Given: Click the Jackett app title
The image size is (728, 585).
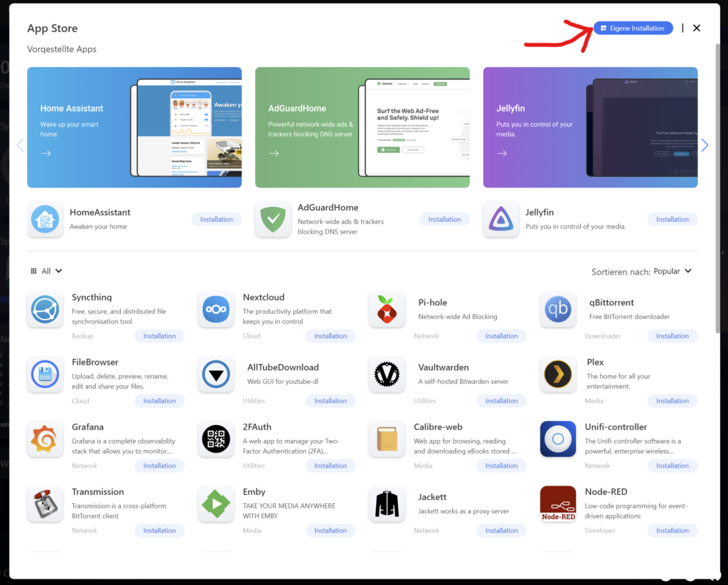Looking at the screenshot, I should point(432,497).
